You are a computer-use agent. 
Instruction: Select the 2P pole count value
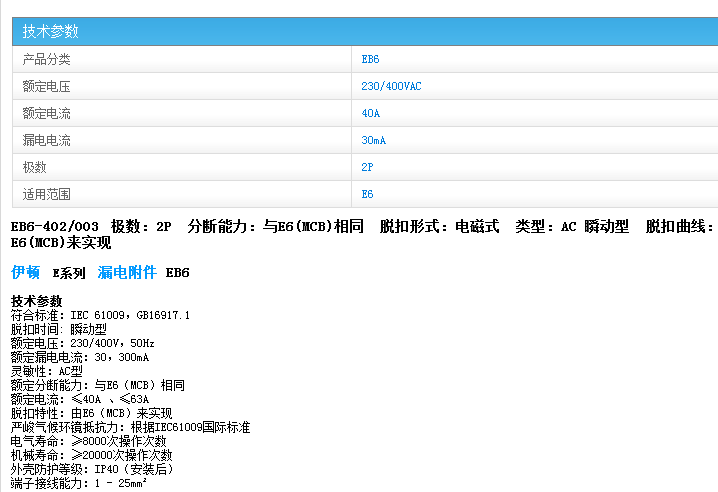(x=367, y=167)
